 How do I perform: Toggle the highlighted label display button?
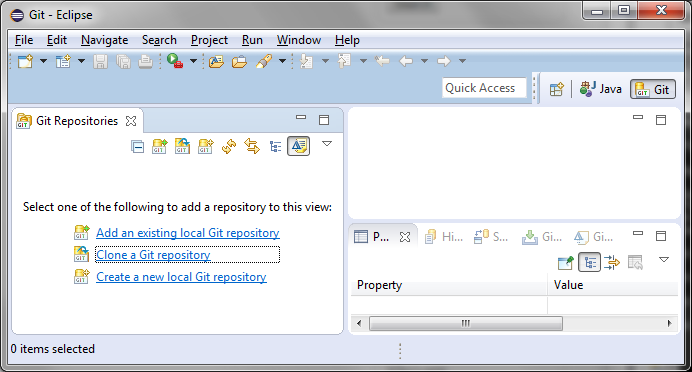click(x=299, y=146)
